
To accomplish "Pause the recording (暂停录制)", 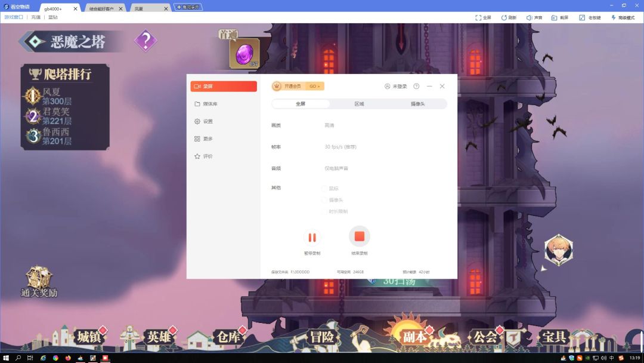I will pyautogui.click(x=312, y=237).
